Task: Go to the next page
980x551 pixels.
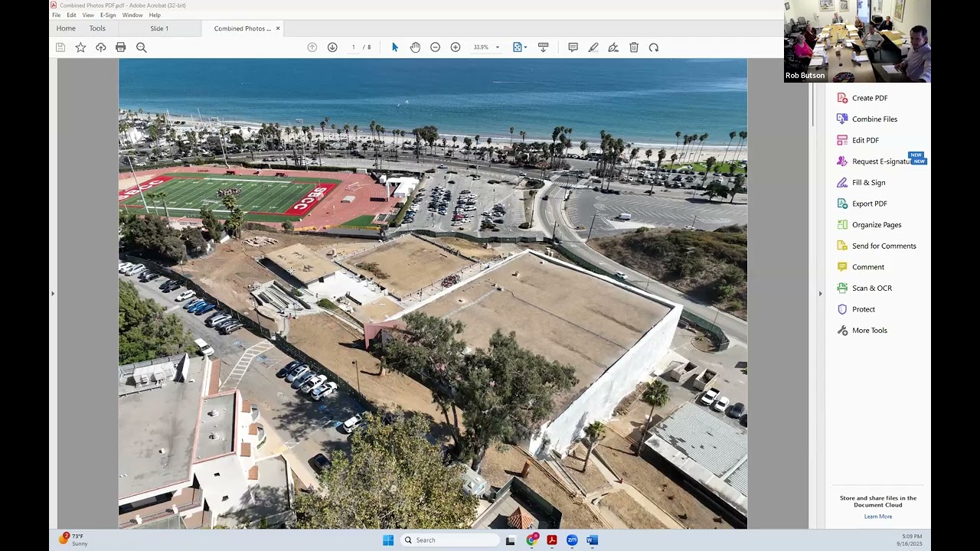Action: pyautogui.click(x=332, y=47)
